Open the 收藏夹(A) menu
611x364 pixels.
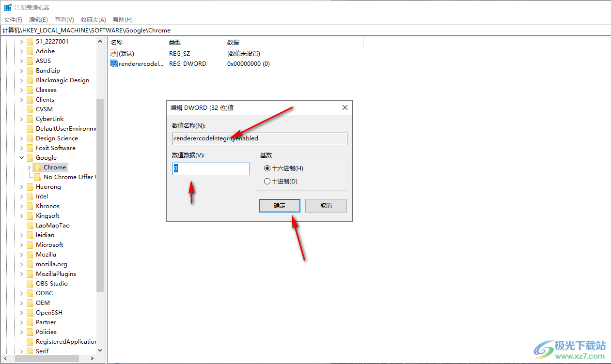tap(93, 19)
